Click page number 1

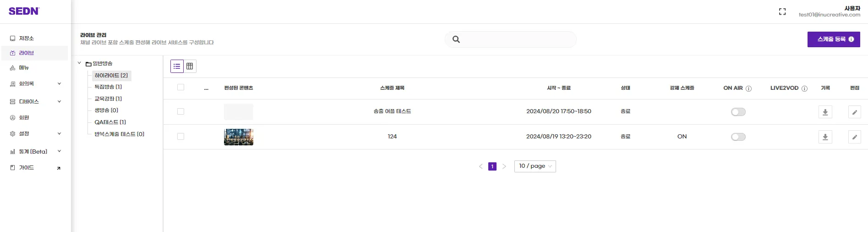492,166
